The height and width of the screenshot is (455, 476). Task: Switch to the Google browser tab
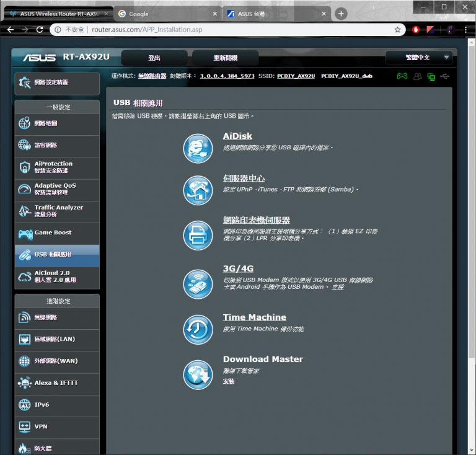[x=167, y=14]
